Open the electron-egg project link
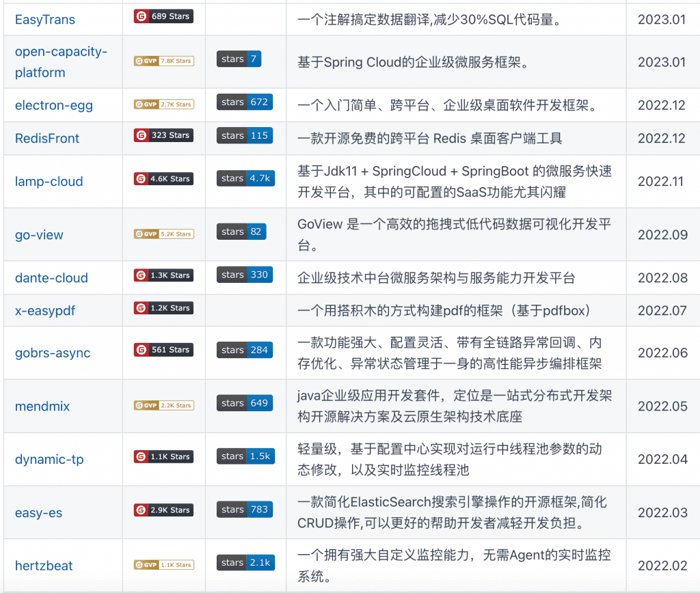 54,105
